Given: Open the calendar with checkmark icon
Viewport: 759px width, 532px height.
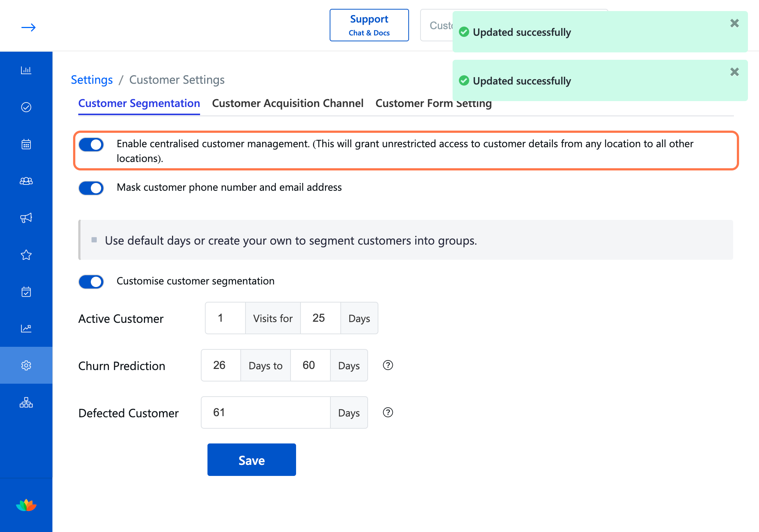Looking at the screenshot, I should pyautogui.click(x=26, y=291).
